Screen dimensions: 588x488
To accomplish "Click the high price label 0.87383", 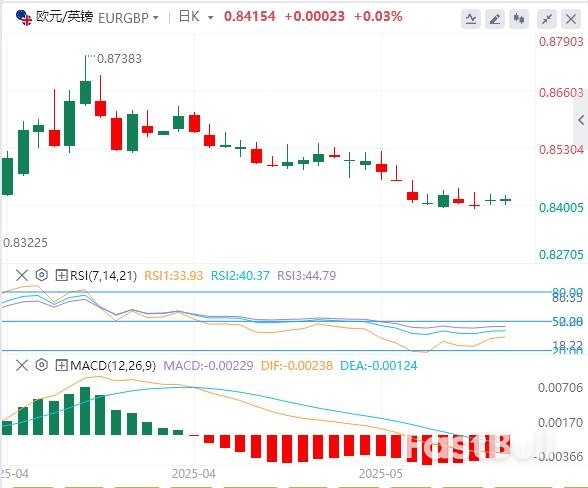I will click(119, 59).
